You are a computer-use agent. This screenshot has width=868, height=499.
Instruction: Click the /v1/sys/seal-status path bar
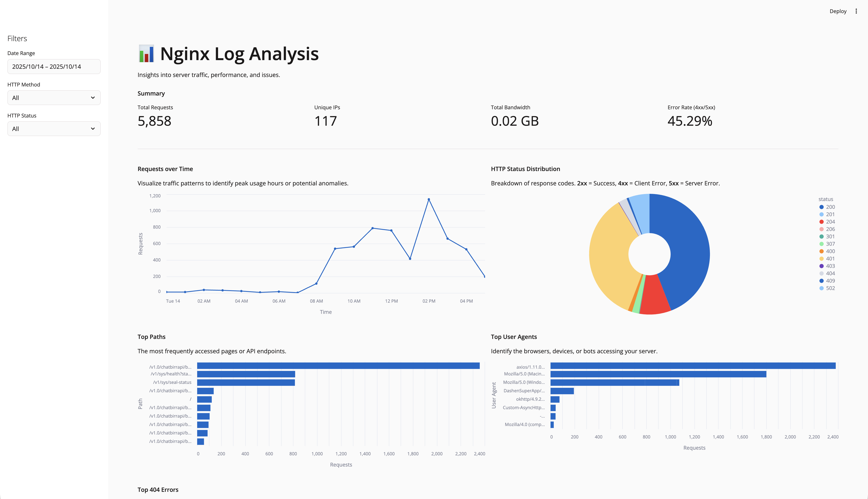(246, 383)
